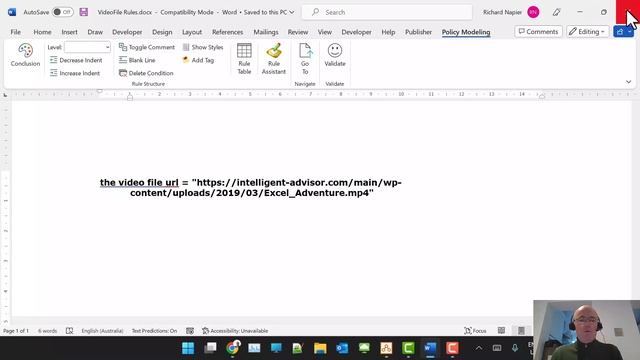Insert a Blank Line
The width and height of the screenshot is (640, 360).
coord(137,60)
